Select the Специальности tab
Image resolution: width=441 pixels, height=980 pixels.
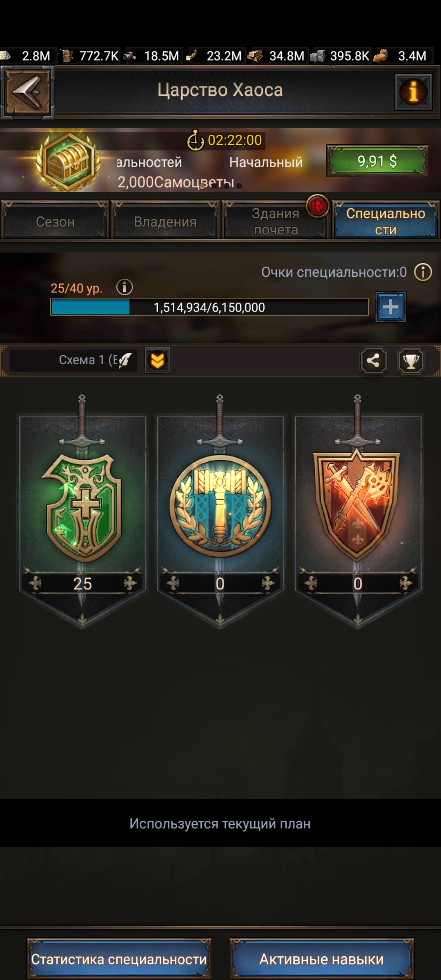(x=385, y=221)
